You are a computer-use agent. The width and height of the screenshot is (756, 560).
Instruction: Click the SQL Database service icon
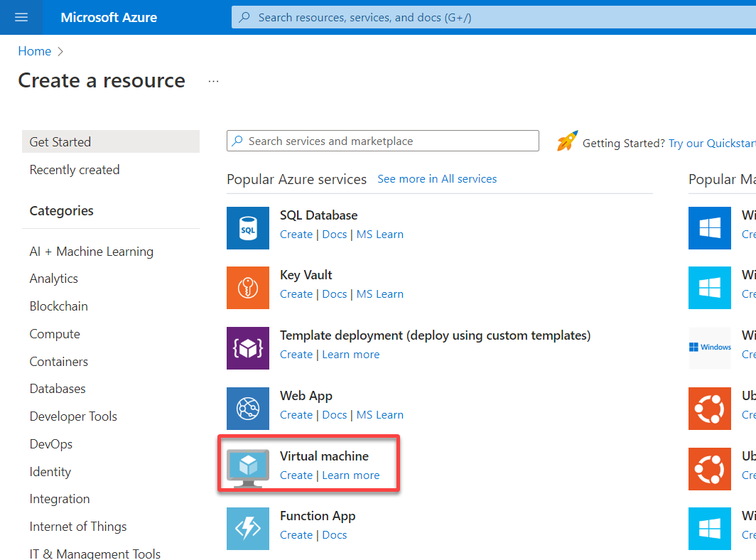(x=248, y=228)
